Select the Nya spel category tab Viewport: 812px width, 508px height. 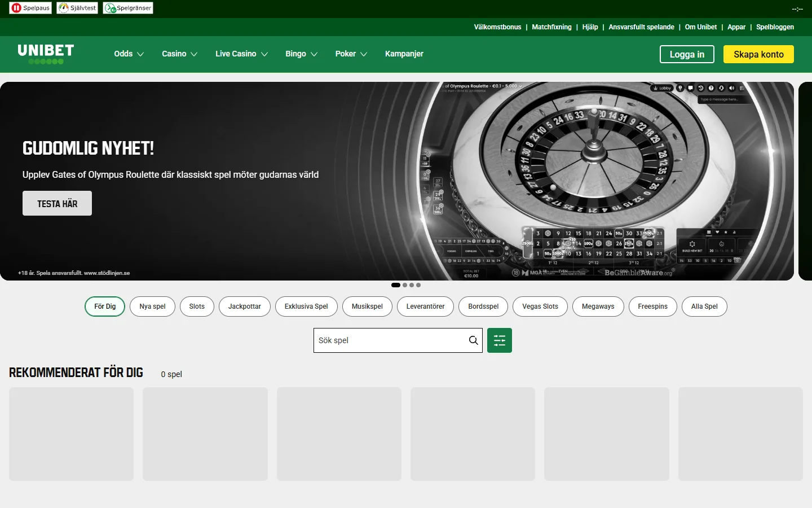tap(152, 306)
